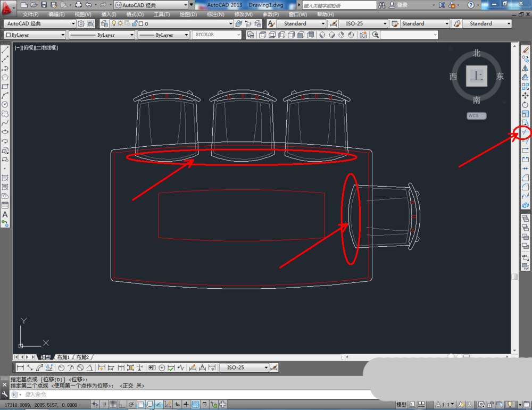Viewport: 532px width, 410px height.
Task: Select the Rotate modify tool
Action: pos(525,105)
